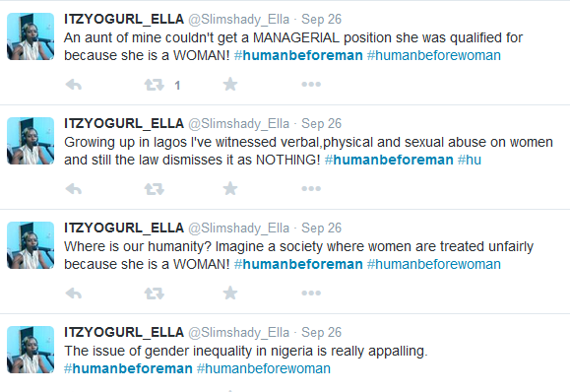Open @Slimshady_Ella handle on first tweet

click(x=239, y=20)
